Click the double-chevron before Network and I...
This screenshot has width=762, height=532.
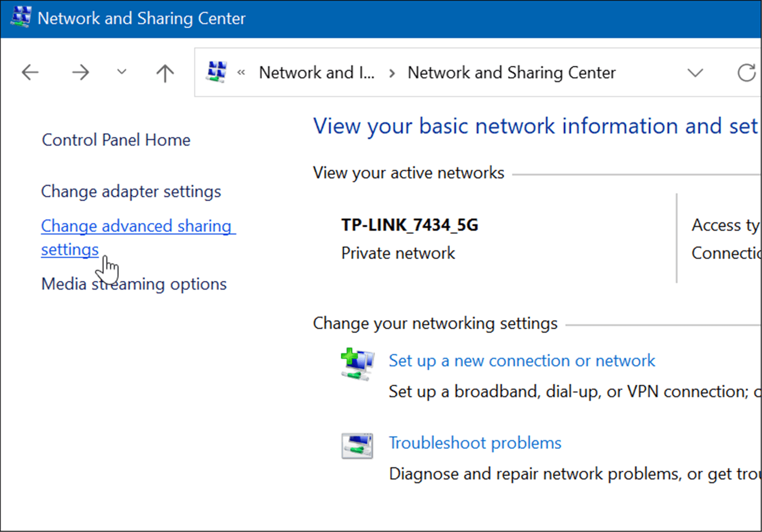click(242, 72)
